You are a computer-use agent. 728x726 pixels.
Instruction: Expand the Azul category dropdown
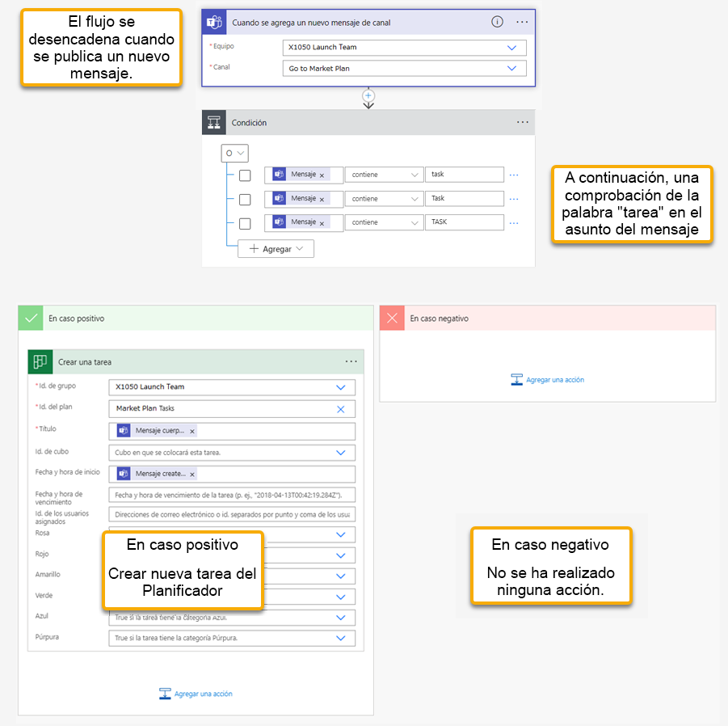tap(340, 618)
